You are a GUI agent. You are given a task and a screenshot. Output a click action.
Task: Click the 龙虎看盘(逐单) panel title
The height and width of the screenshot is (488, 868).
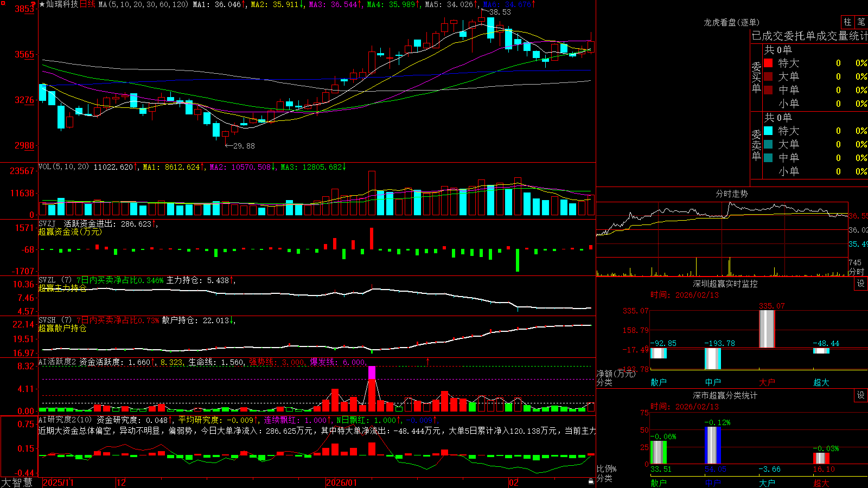click(731, 22)
